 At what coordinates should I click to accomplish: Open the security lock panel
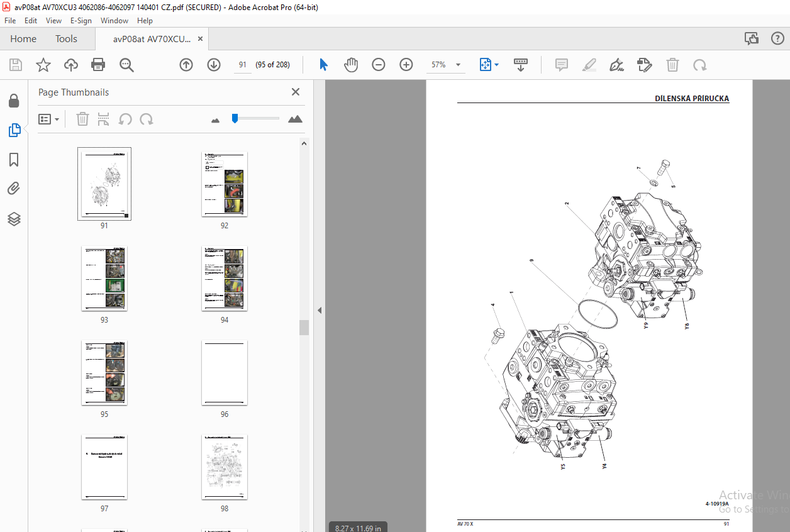coord(14,101)
